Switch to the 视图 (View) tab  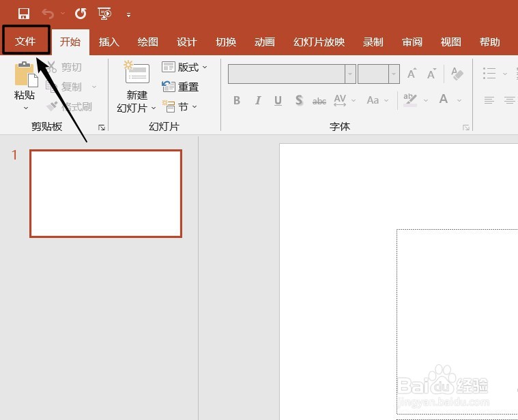point(450,42)
